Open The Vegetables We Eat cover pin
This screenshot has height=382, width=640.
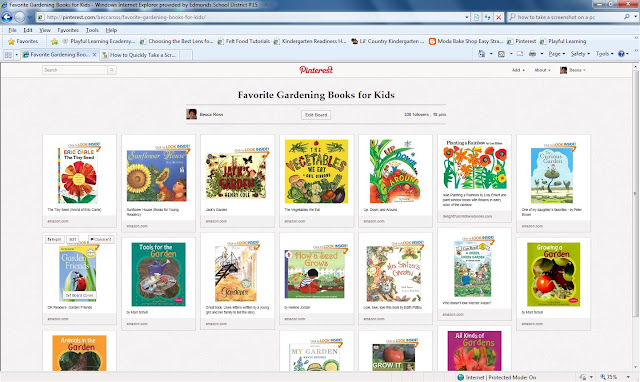[316, 171]
